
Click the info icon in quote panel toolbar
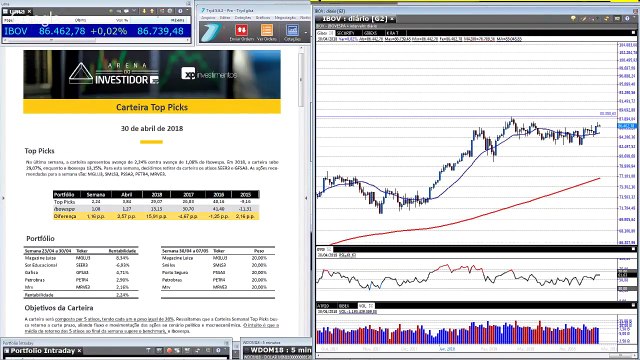click(x=180, y=11)
